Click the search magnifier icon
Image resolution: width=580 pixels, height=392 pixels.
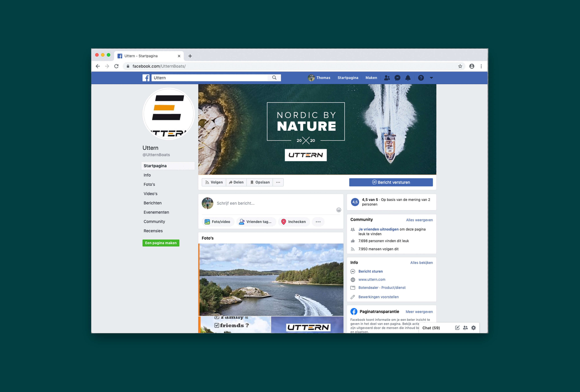click(274, 78)
